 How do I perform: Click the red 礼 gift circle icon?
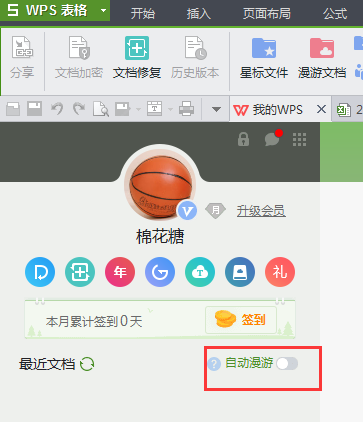click(x=280, y=272)
